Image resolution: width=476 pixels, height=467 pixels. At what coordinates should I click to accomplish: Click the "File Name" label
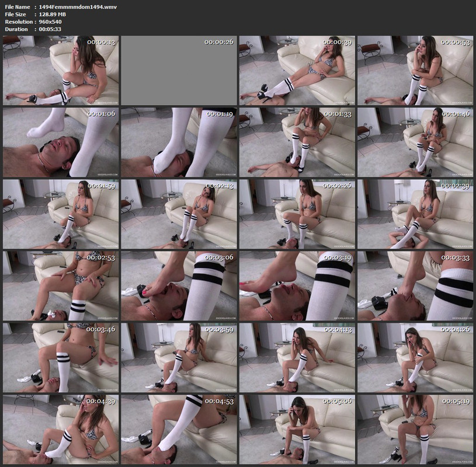18,7
